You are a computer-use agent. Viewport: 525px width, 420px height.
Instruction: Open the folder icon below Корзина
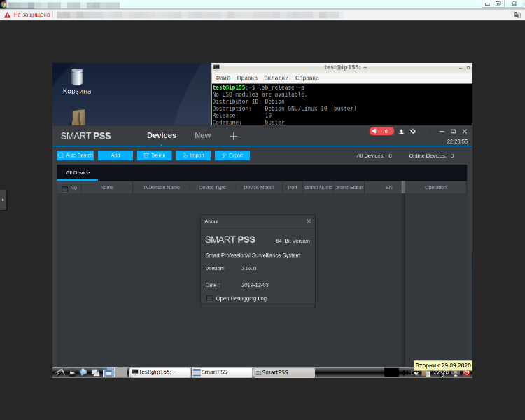[x=78, y=117]
